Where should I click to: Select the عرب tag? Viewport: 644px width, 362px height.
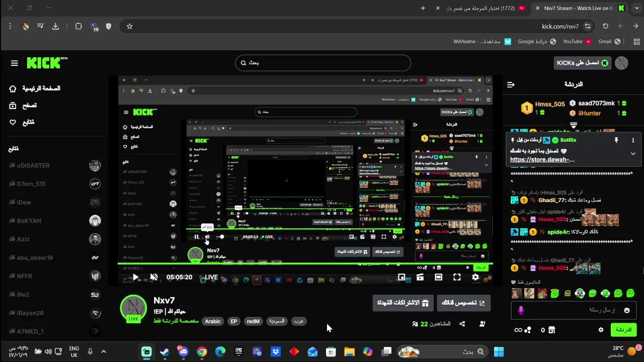(299, 321)
